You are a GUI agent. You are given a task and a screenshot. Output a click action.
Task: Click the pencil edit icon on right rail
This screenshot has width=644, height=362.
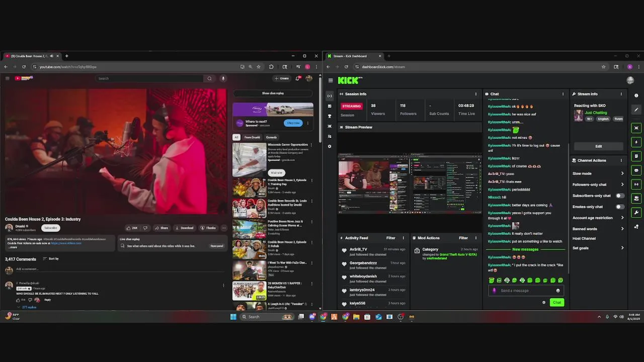tap(636, 110)
